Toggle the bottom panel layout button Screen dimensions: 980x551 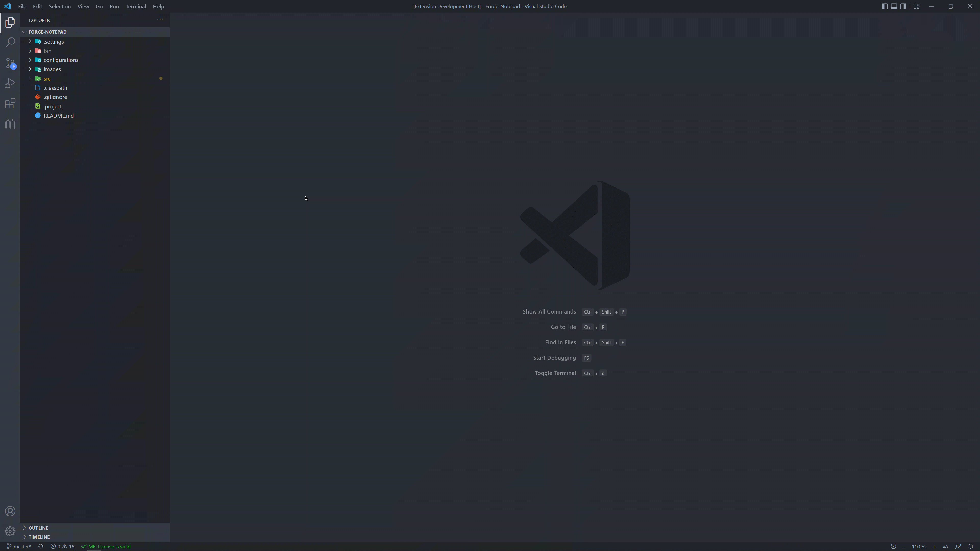pyautogui.click(x=894, y=6)
